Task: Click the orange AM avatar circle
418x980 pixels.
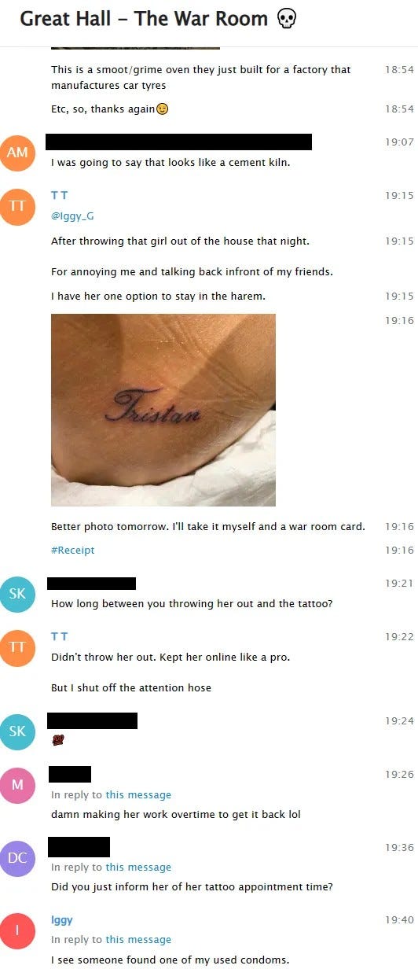Action: tap(17, 153)
